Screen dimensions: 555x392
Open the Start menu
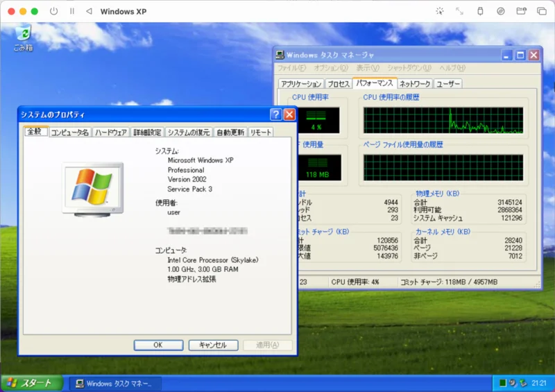32,383
